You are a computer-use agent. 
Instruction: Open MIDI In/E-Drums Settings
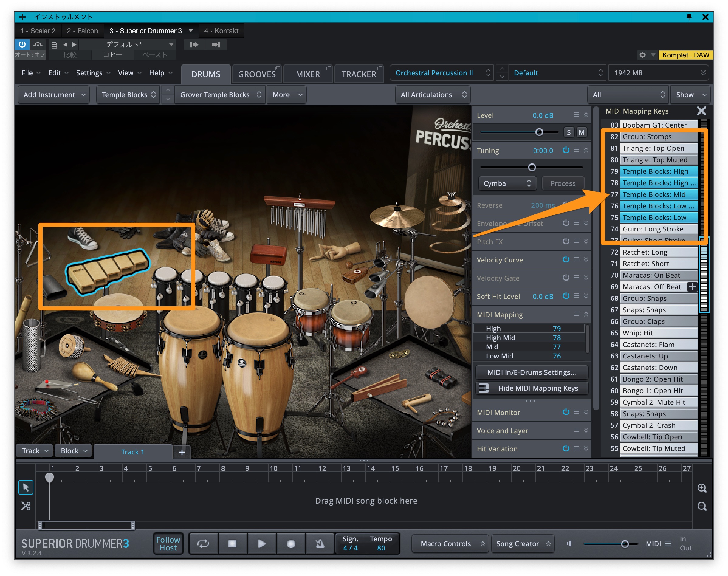(531, 372)
